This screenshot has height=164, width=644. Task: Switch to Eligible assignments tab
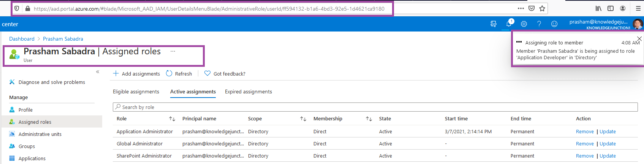(136, 91)
